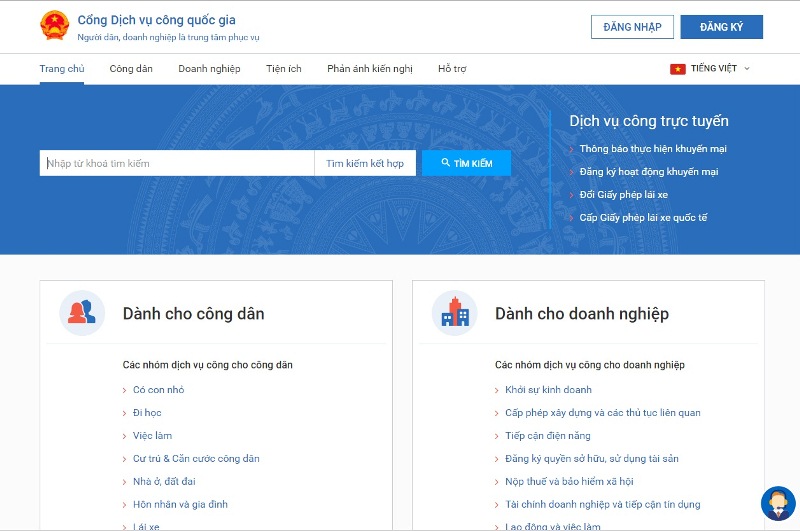Select the Tiện ích menu item
The width and height of the screenshot is (800, 531).
[283, 69]
